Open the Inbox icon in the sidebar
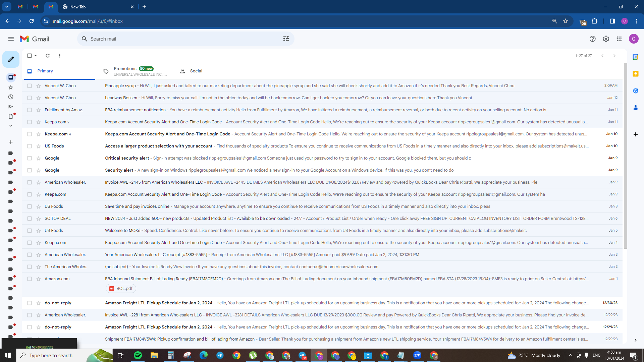The height and width of the screenshot is (362, 644). point(11,77)
